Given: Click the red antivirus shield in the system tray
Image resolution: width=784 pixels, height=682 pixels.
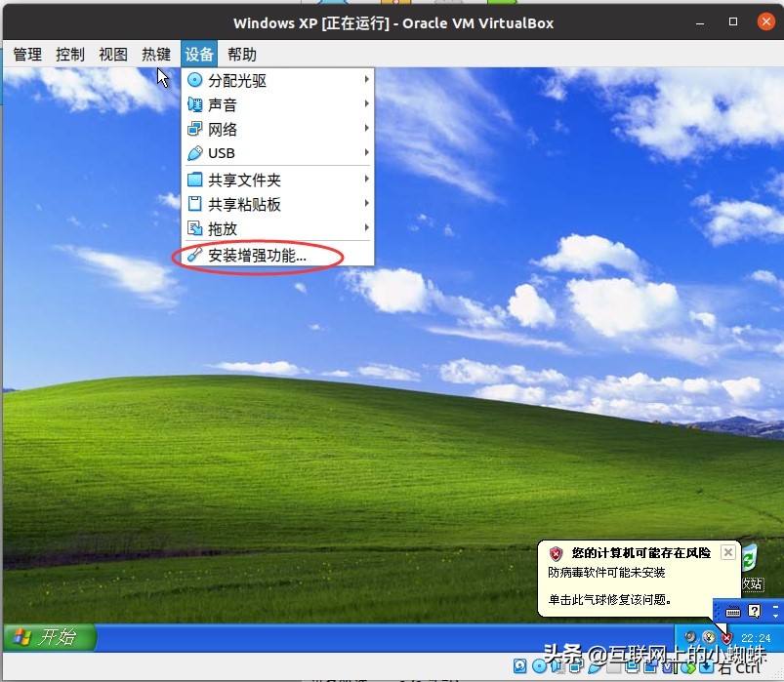Looking at the screenshot, I should [x=727, y=637].
